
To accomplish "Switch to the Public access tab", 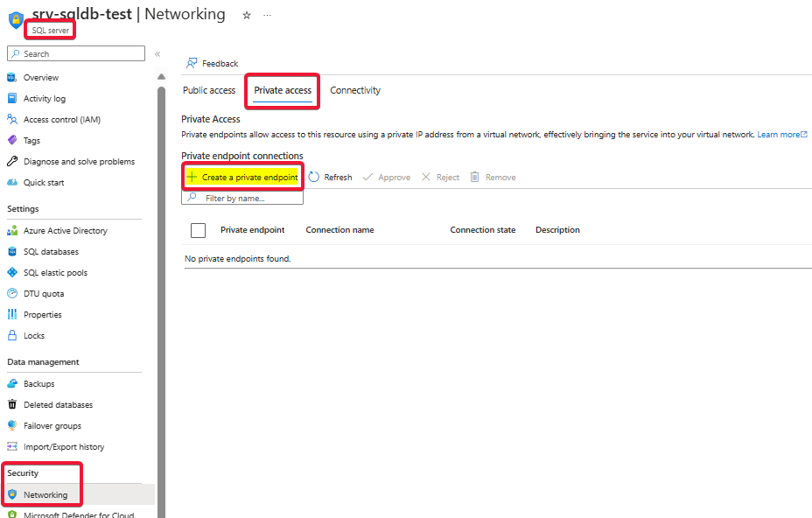I will (x=209, y=90).
